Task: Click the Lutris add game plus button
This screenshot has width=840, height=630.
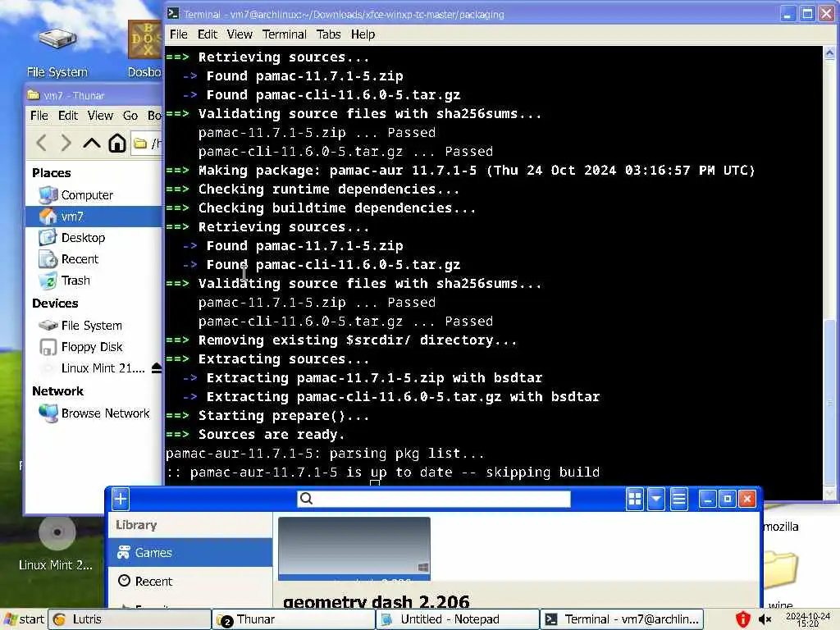Action: (x=121, y=499)
